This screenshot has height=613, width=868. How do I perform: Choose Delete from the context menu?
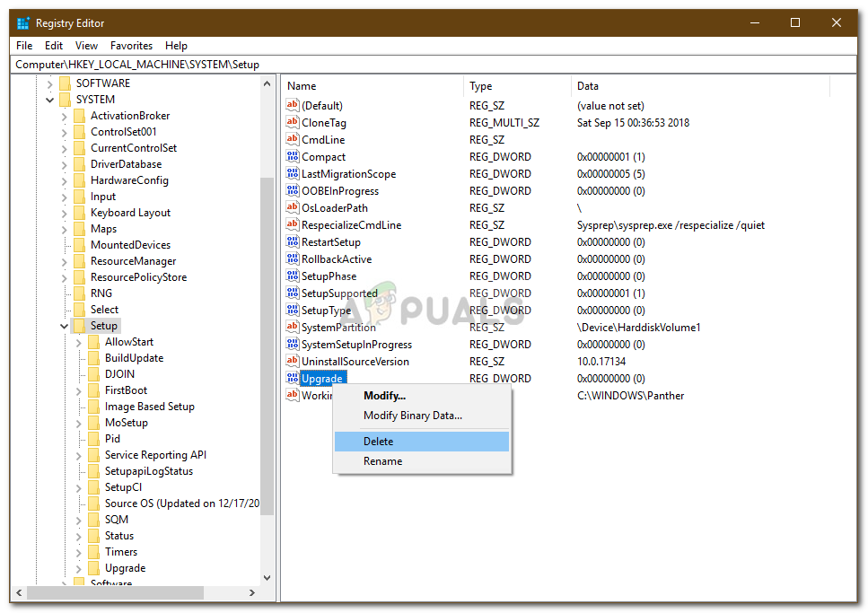pyautogui.click(x=422, y=442)
